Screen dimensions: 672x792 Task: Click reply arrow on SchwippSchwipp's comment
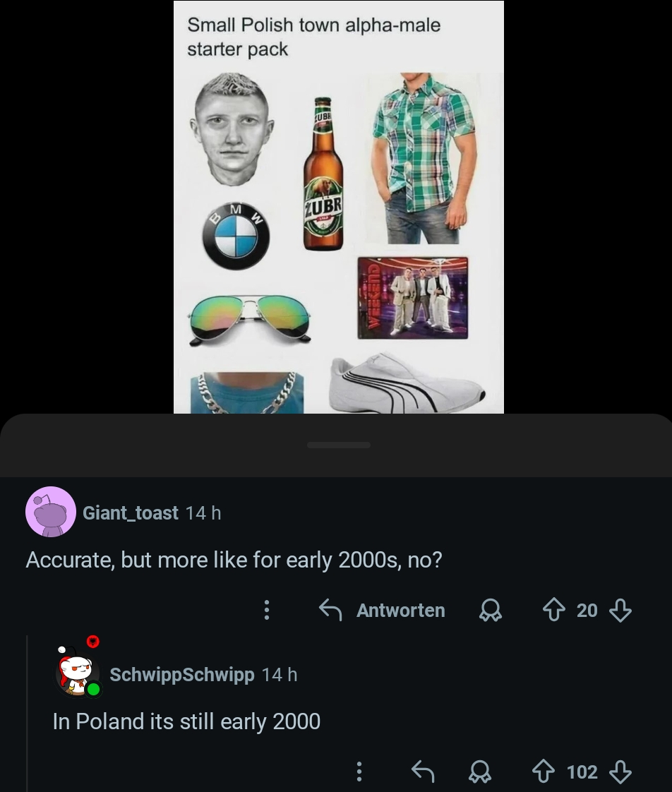(x=422, y=772)
